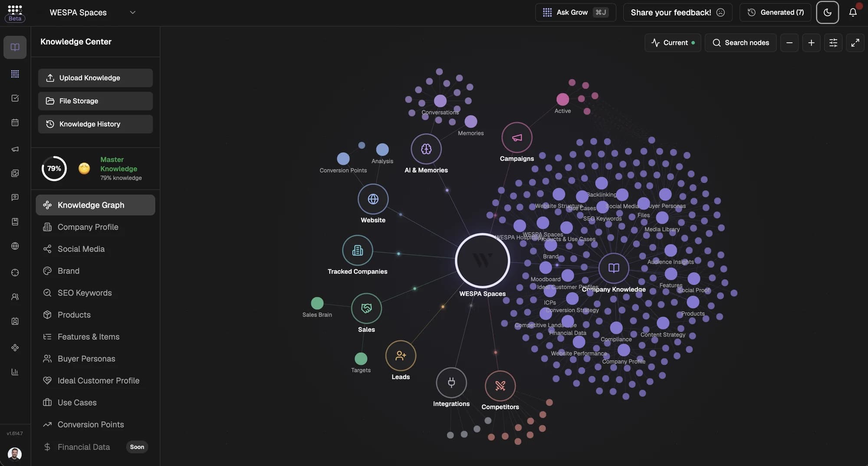
Task: Click the book icon in left rail
Action: point(15,47)
